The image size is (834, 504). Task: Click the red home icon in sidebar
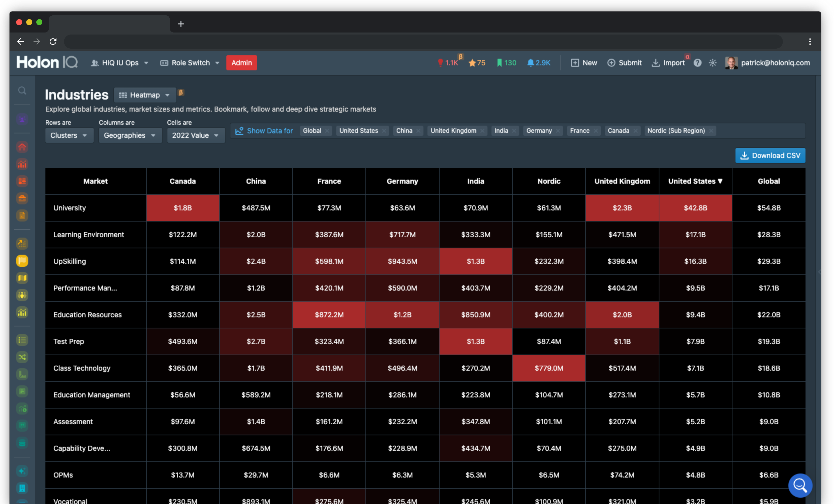click(x=22, y=147)
